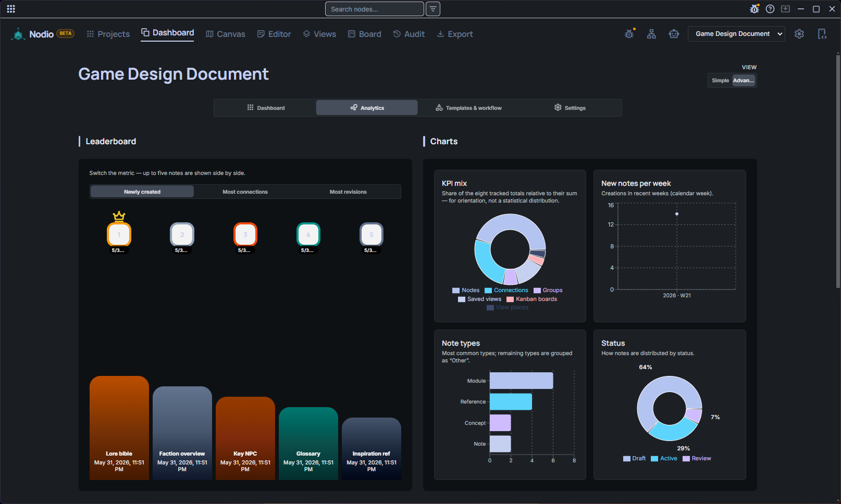Click the BETA badge beside Nodio

pyautogui.click(x=66, y=34)
